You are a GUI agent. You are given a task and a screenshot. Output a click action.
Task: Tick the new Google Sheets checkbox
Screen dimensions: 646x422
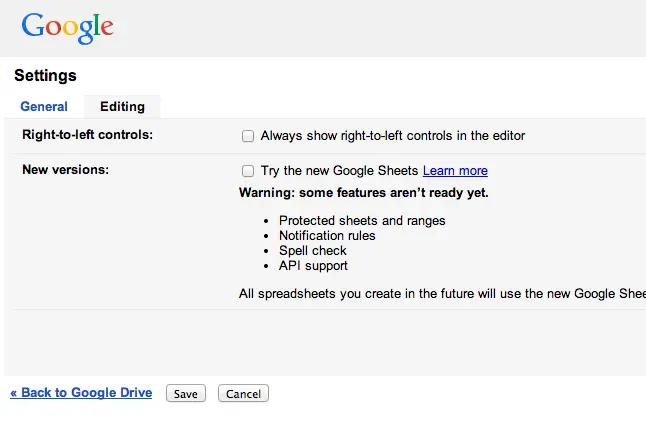click(x=248, y=171)
